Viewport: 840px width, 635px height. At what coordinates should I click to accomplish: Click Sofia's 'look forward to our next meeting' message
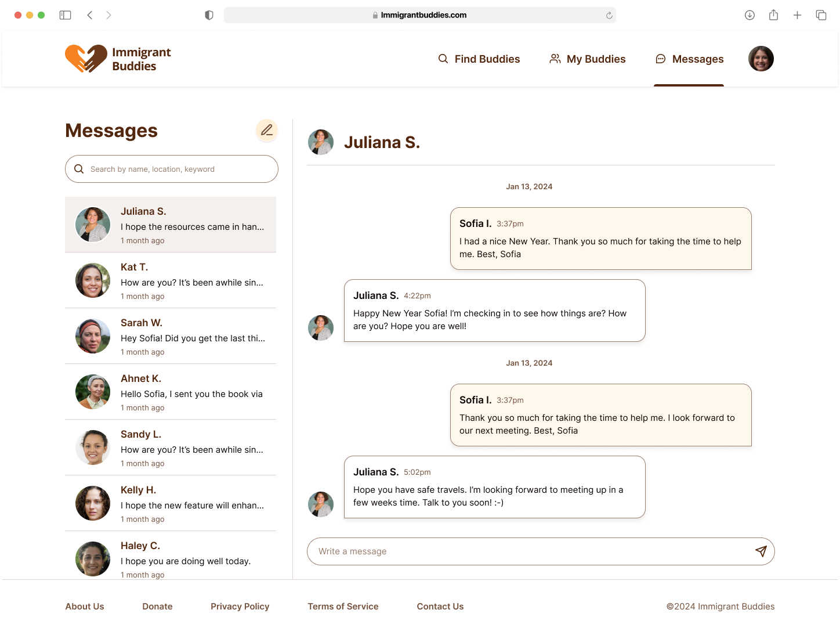click(x=601, y=415)
